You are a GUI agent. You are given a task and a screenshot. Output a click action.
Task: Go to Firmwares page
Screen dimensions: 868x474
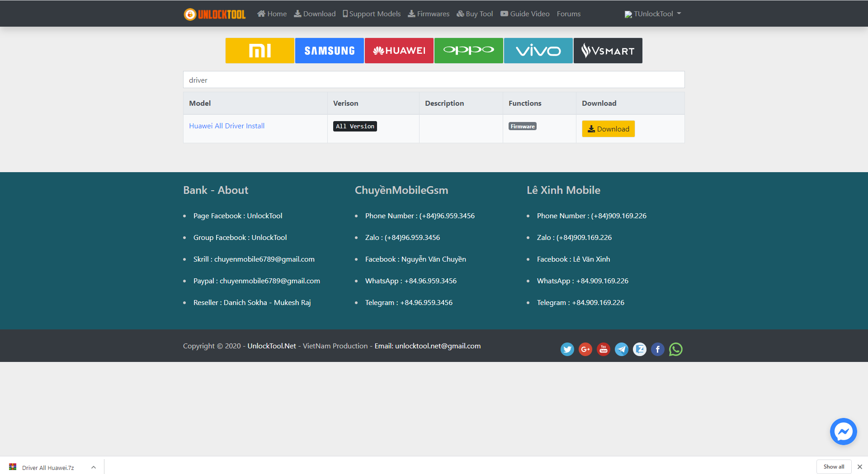(x=429, y=14)
